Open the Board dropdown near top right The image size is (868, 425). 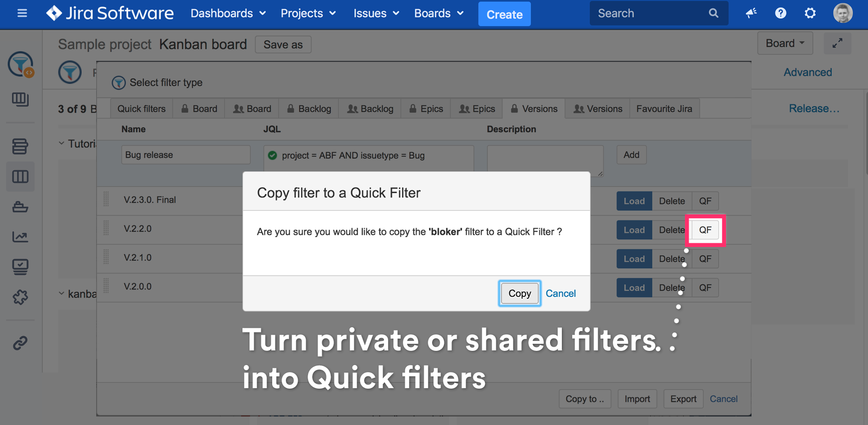point(785,42)
